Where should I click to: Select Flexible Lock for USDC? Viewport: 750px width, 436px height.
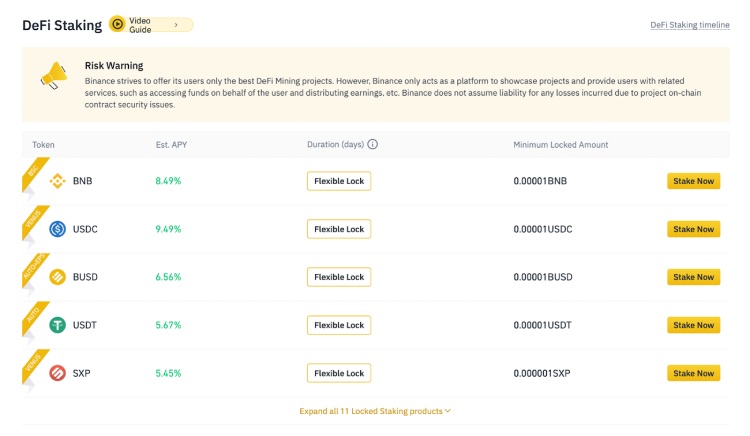click(339, 229)
